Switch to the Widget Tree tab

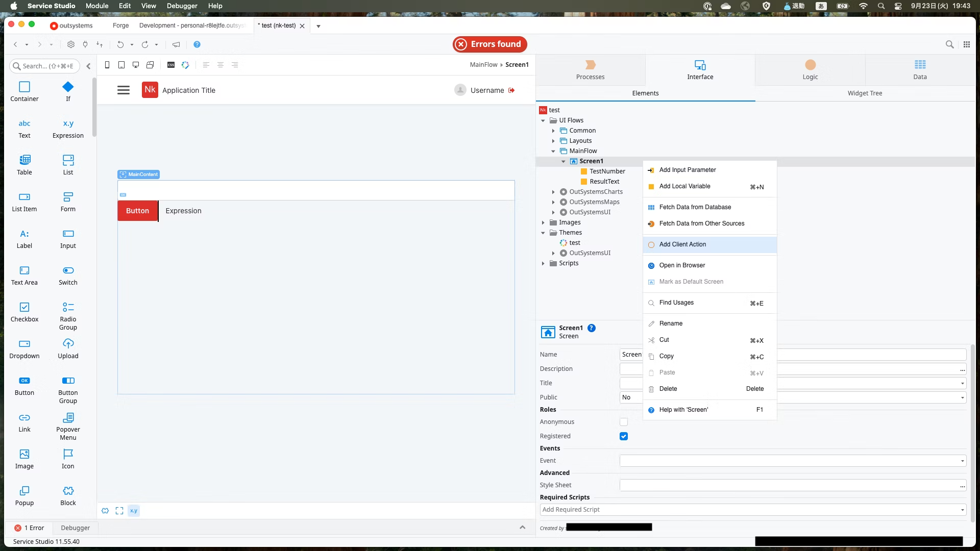865,93
